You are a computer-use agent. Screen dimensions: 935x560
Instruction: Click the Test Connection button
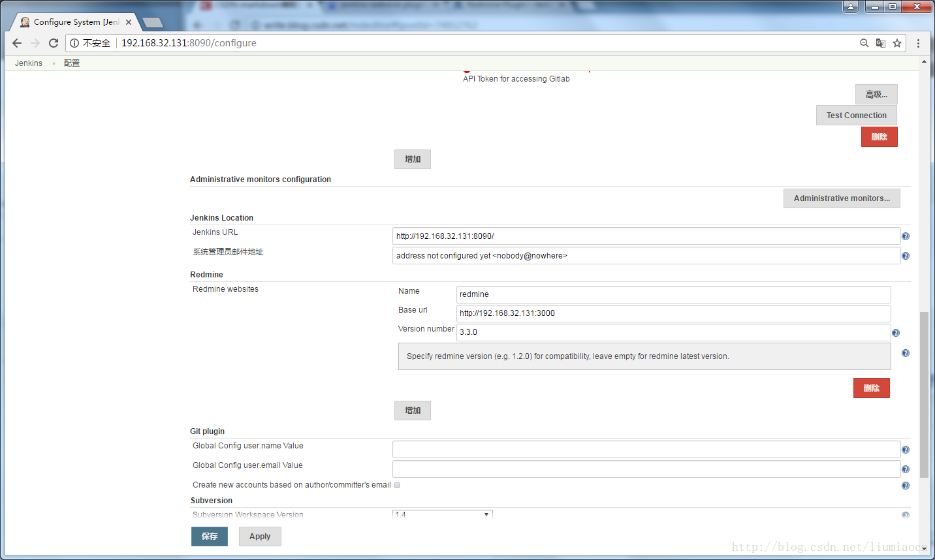pyautogui.click(x=857, y=116)
